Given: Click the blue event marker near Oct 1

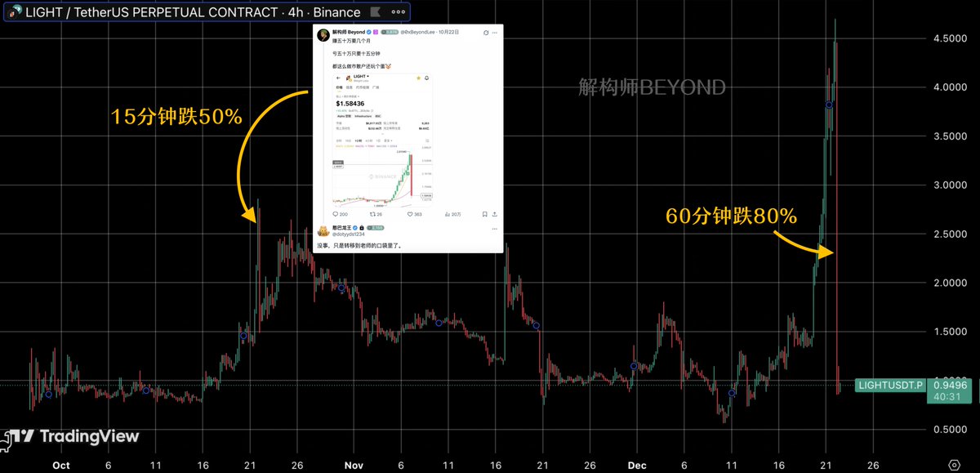Looking at the screenshot, I should [48, 395].
